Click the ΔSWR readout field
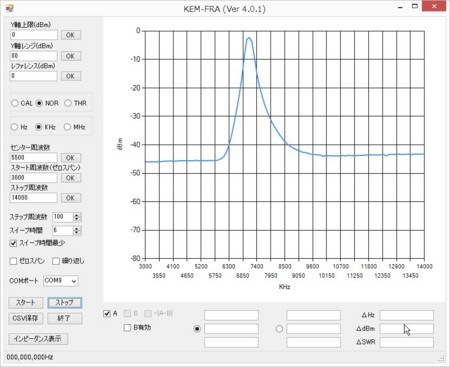Screen dimensions: 450x367 [x=407, y=342]
